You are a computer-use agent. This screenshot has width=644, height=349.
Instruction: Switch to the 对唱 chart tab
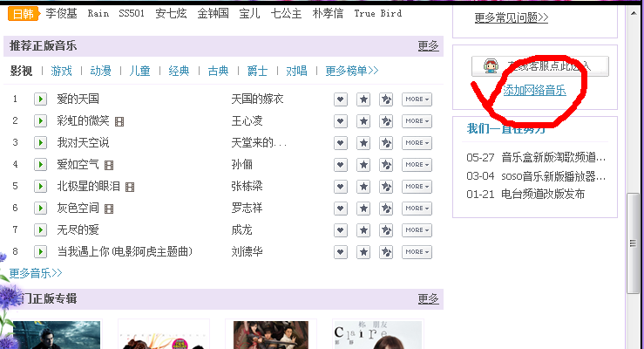click(296, 71)
